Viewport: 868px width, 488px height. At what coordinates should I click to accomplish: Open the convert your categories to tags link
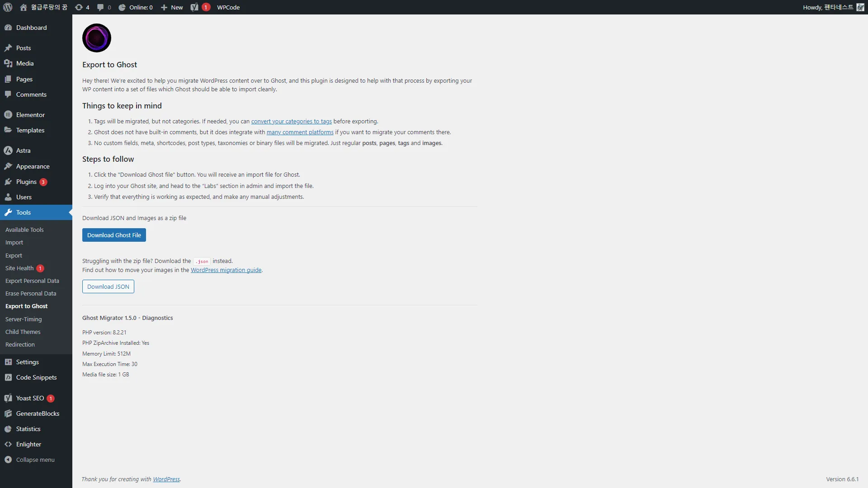click(x=291, y=121)
